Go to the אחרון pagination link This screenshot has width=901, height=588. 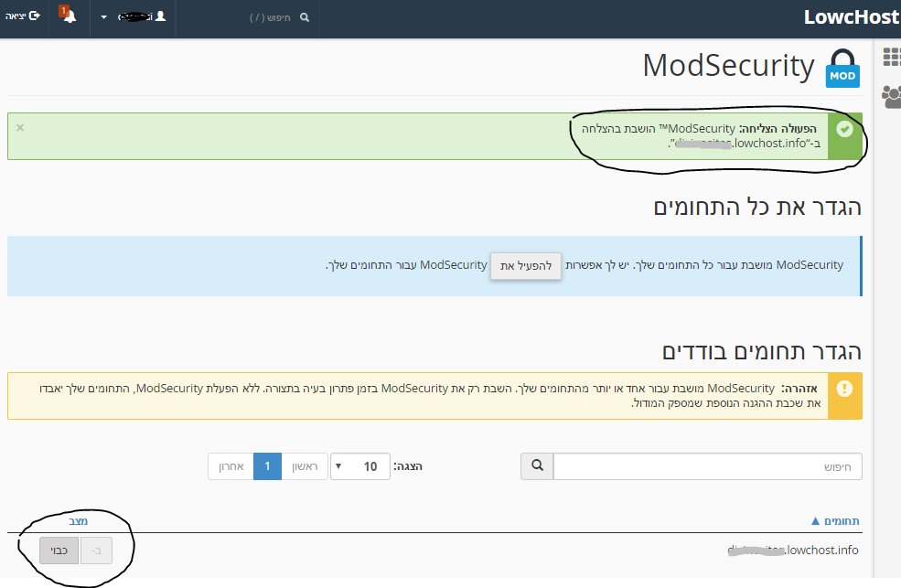point(230,466)
